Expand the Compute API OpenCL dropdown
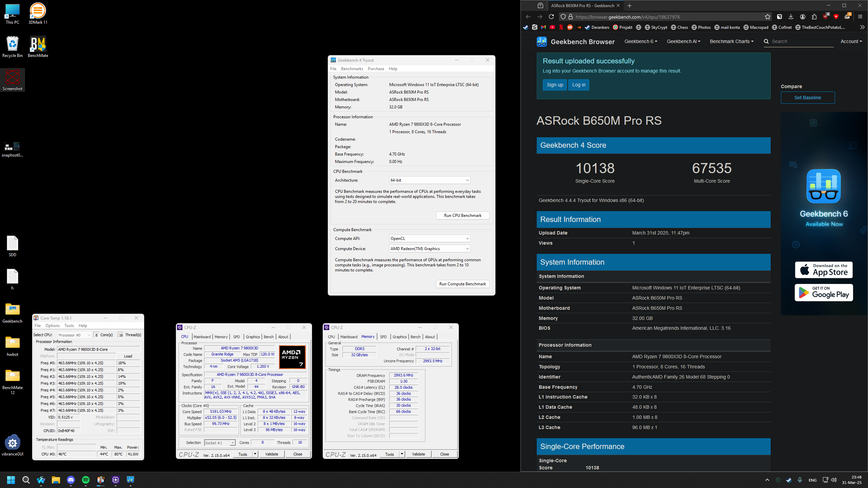Viewport: 868px width, 488px height. (430, 239)
